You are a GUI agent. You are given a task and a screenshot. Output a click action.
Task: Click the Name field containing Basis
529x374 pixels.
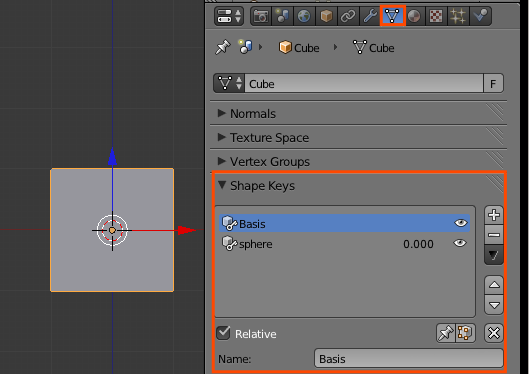[409, 358]
